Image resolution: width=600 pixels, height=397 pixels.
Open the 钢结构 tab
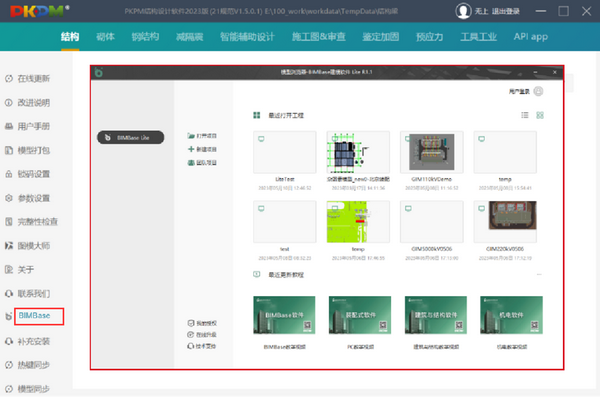click(145, 37)
